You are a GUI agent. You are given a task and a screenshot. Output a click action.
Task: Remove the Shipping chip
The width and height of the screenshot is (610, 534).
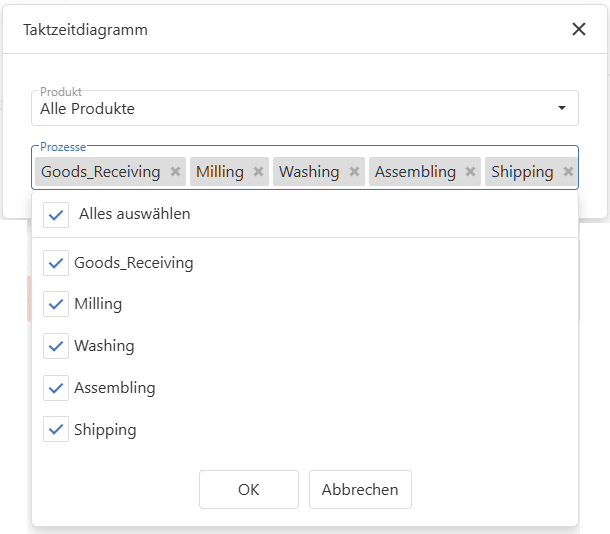coord(568,172)
